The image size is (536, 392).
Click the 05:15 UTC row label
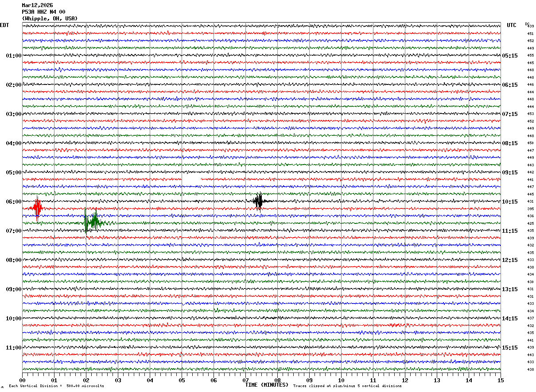[510, 56]
